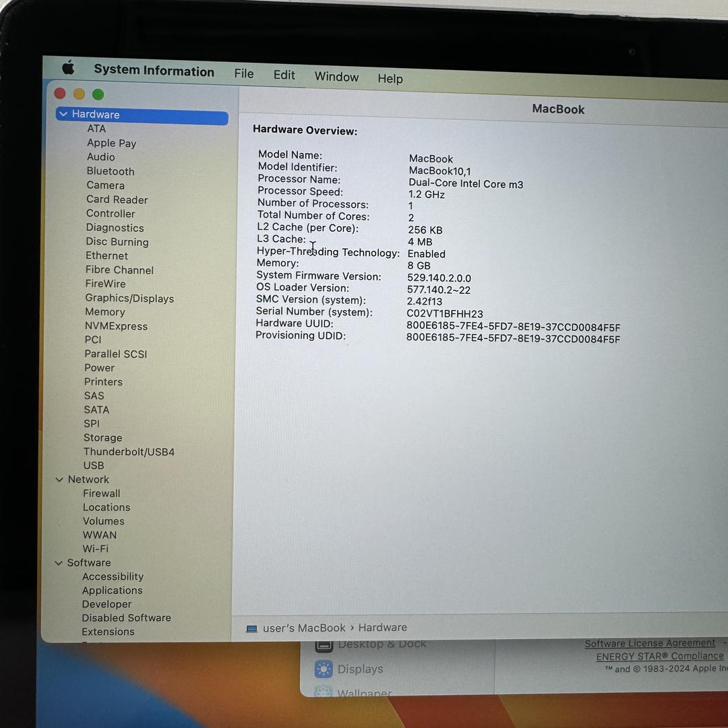Viewport: 728px width, 728px height.
Task: Select Software in the sidebar
Action: click(x=89, y=563)
